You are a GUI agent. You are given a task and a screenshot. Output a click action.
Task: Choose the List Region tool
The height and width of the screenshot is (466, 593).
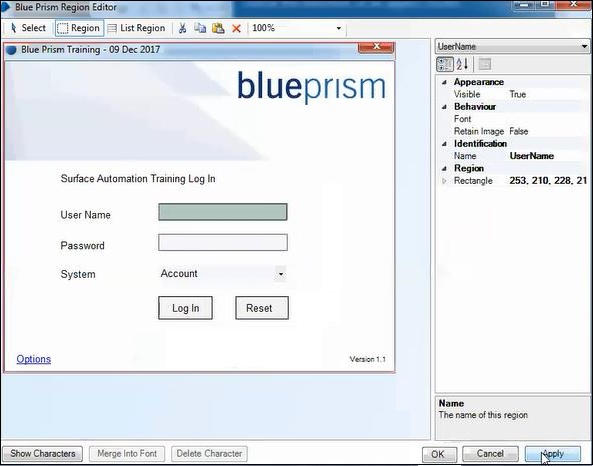pos(137,28)
